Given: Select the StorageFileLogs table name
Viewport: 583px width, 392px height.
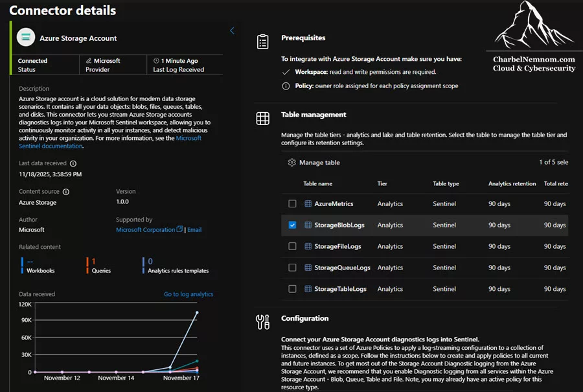Looking at the screenshot, I should coord(337,246).
